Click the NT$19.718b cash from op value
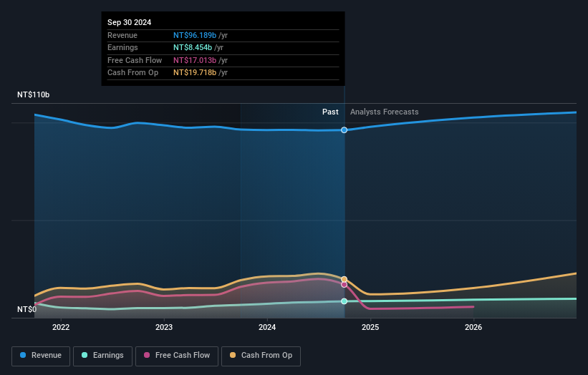Screen dimensions: 588x375 coord(195,73)
